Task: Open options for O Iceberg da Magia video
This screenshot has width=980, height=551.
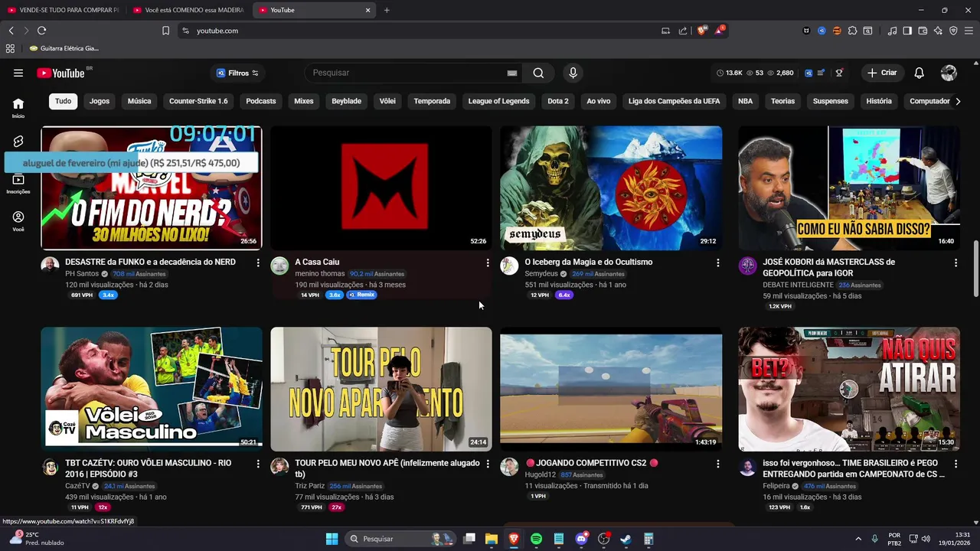Action: [x=717, y=262]
